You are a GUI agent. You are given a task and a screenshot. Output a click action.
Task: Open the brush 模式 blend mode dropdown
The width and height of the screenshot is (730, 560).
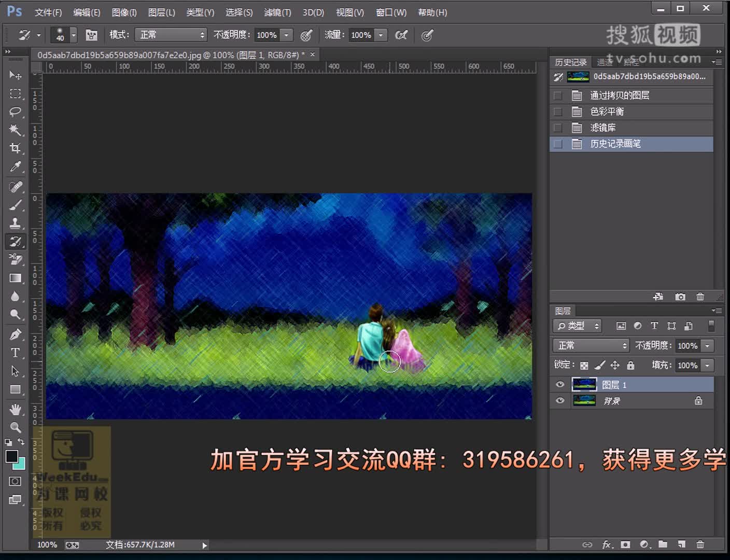171,35
